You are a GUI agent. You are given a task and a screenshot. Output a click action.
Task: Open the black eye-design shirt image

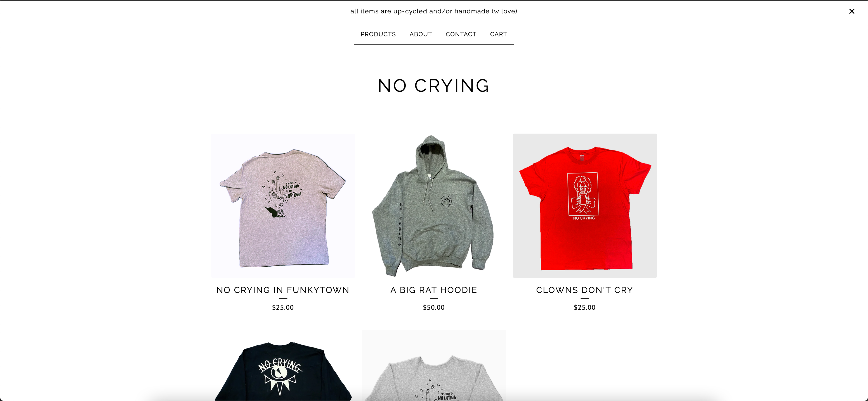coord(283,366)
